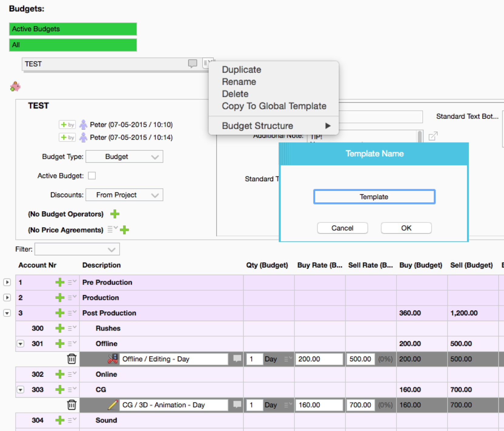Click the scissors film icon on Offline line
The height and width of the screenshot is (431, 504).
click(x=113, y=359)
